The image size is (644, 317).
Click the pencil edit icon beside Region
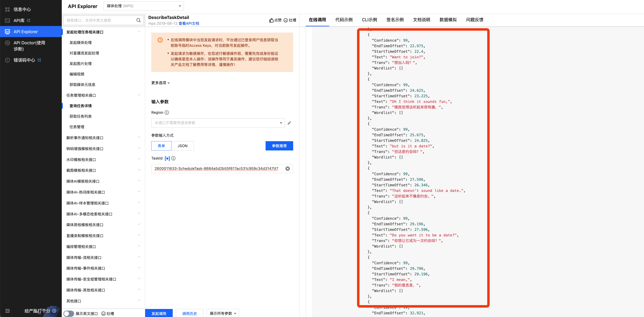289,123
